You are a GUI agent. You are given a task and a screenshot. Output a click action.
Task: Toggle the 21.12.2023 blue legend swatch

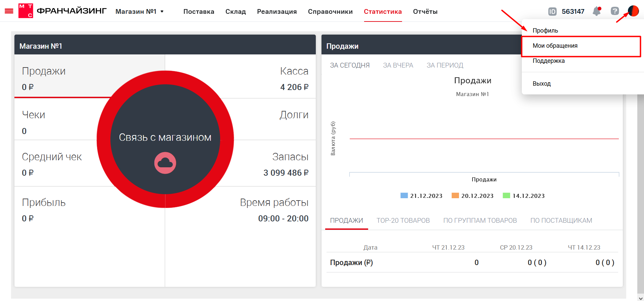(x=404, y=196)
